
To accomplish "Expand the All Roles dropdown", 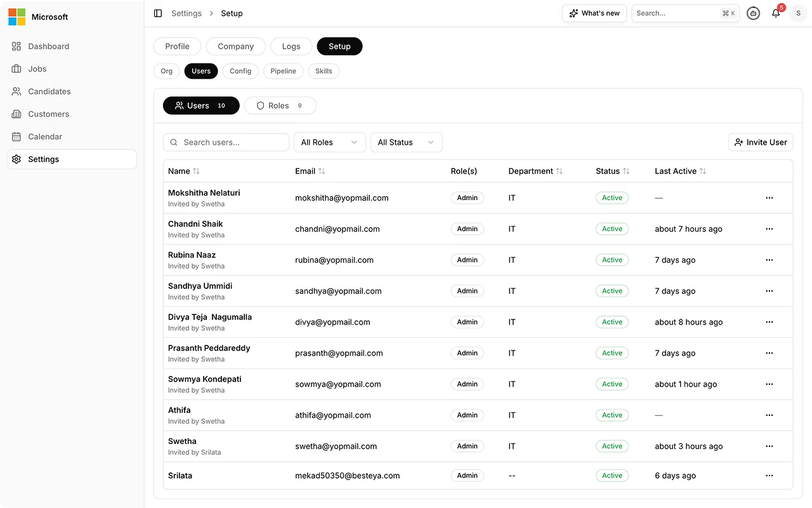I will point(330,142).
